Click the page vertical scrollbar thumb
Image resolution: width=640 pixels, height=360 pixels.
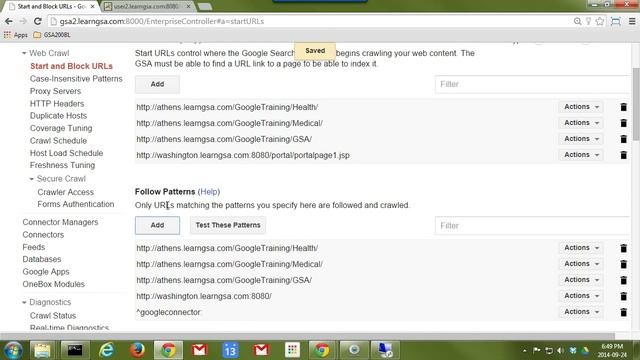tap(636, 104)
